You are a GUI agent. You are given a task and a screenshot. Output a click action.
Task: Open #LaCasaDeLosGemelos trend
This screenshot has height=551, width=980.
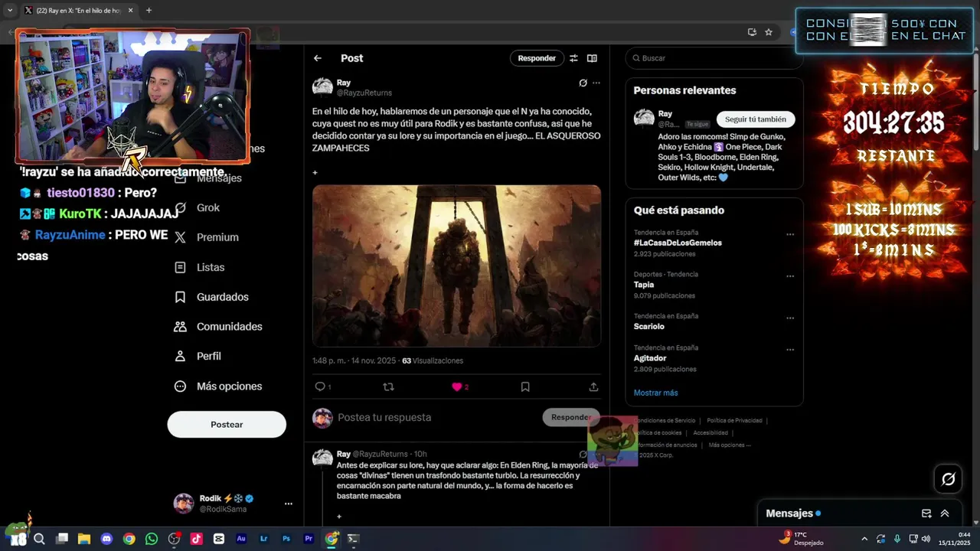[678, 243]
